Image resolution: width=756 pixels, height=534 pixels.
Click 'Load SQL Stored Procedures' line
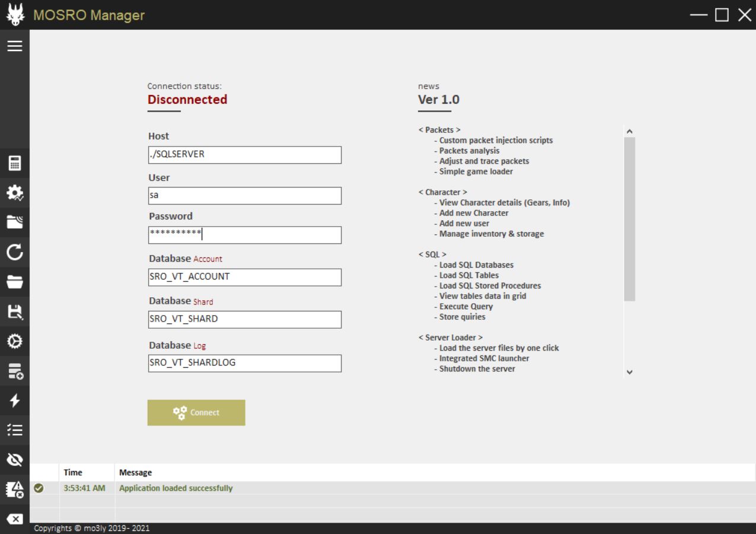tap(487, 286)
